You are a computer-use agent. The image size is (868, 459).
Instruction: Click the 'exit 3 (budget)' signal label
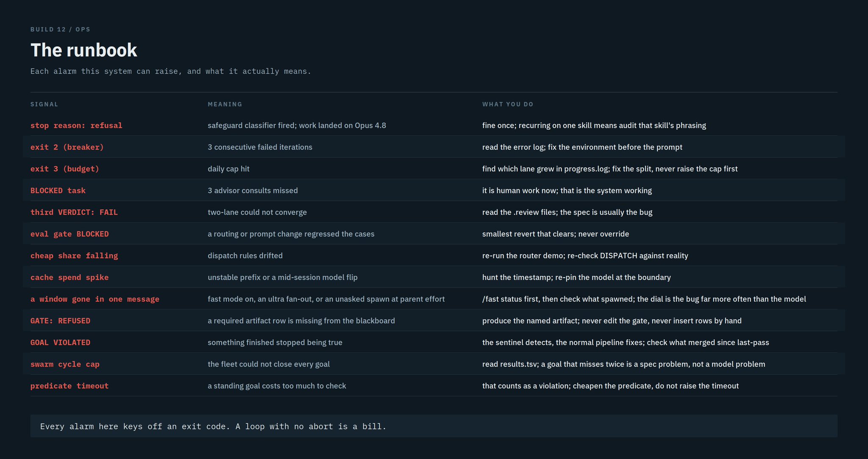point(65,169)
